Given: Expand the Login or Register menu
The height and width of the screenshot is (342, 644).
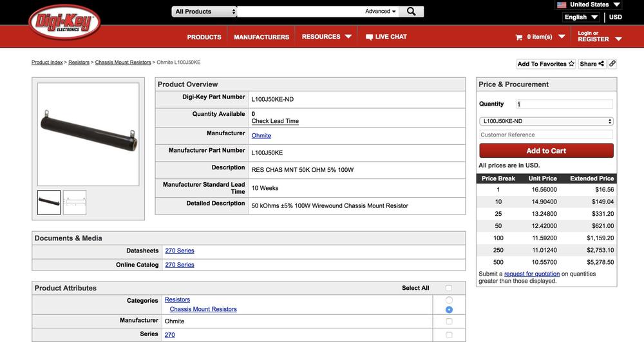Looking at the screenshot, I should (x=599, y=37).
